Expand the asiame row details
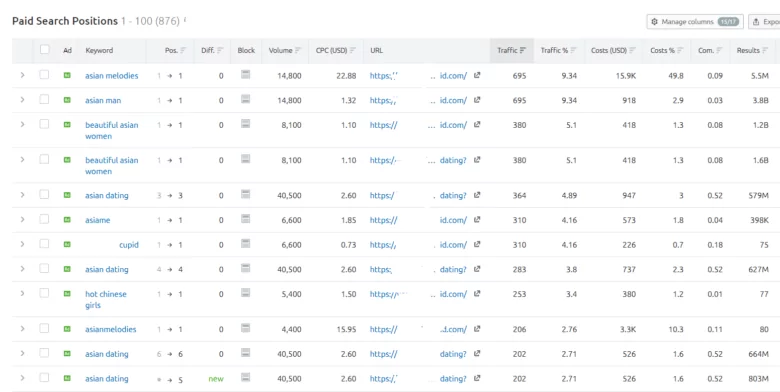This screenshot has height=392, width=780. pos(22,219)
